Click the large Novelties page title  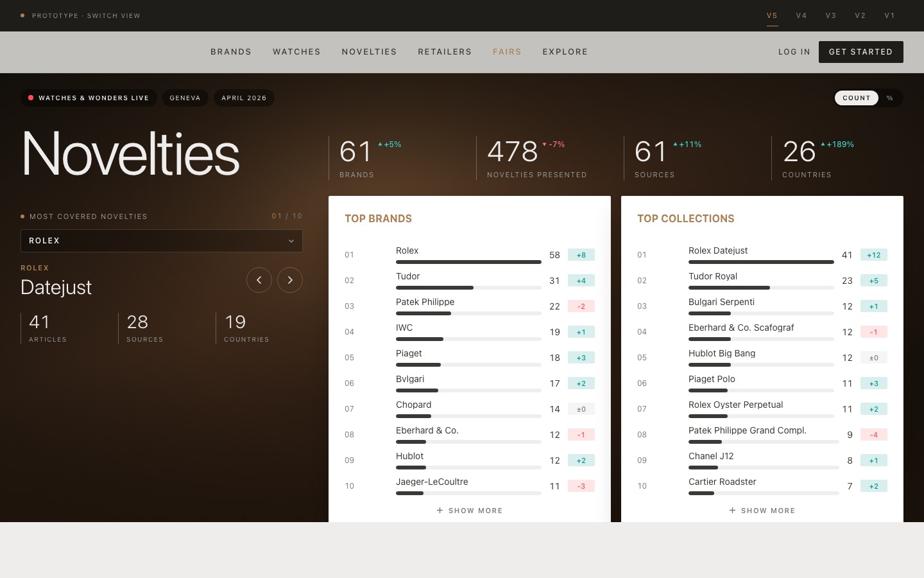click(x=131, y=153)
